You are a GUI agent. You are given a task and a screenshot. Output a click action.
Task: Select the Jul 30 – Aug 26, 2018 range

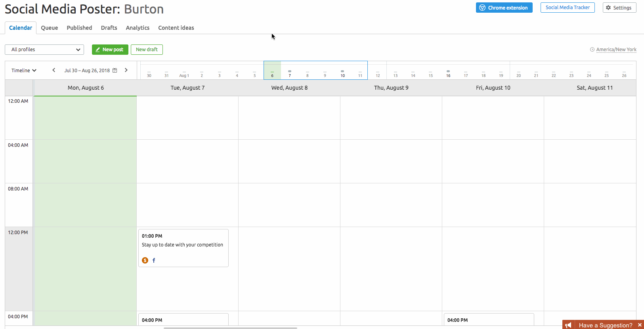87,71
